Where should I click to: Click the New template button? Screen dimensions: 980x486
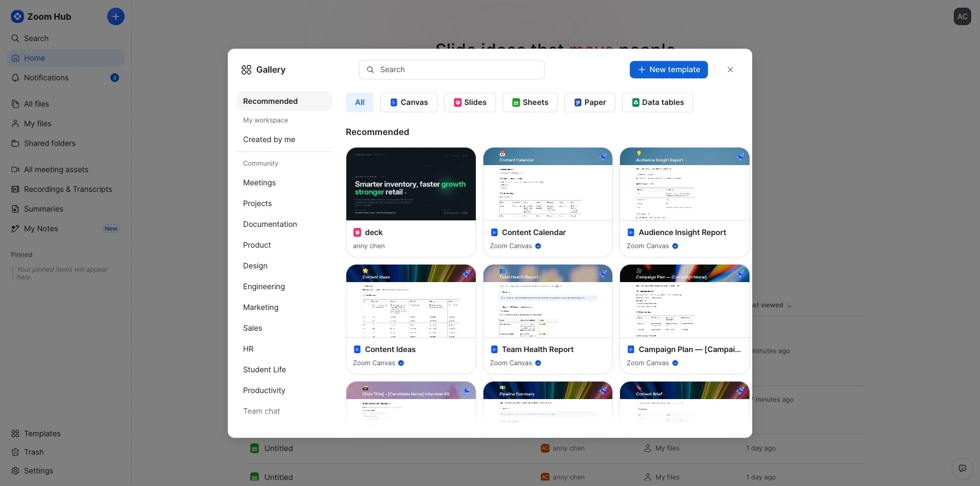669,69
